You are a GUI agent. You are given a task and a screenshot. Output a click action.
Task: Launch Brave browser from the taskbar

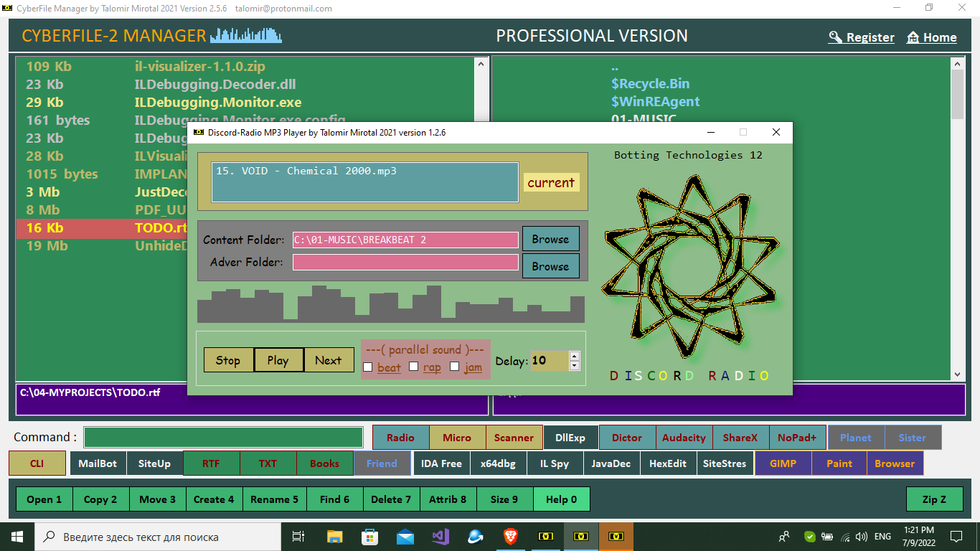click(510, 536)
